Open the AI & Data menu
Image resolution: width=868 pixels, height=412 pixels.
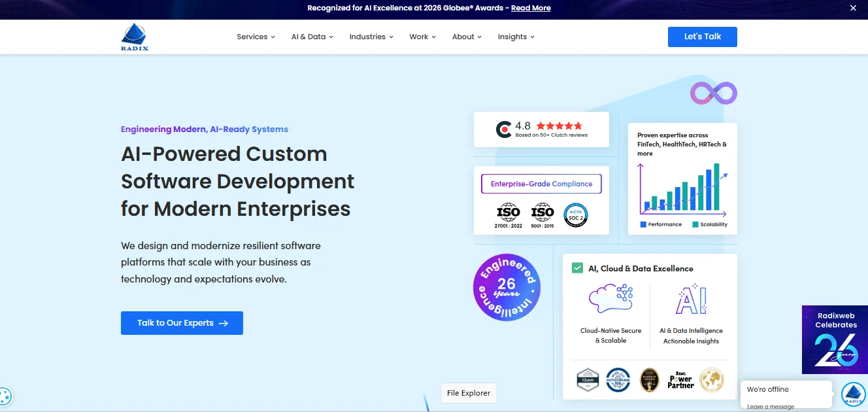tap(312, 37)
